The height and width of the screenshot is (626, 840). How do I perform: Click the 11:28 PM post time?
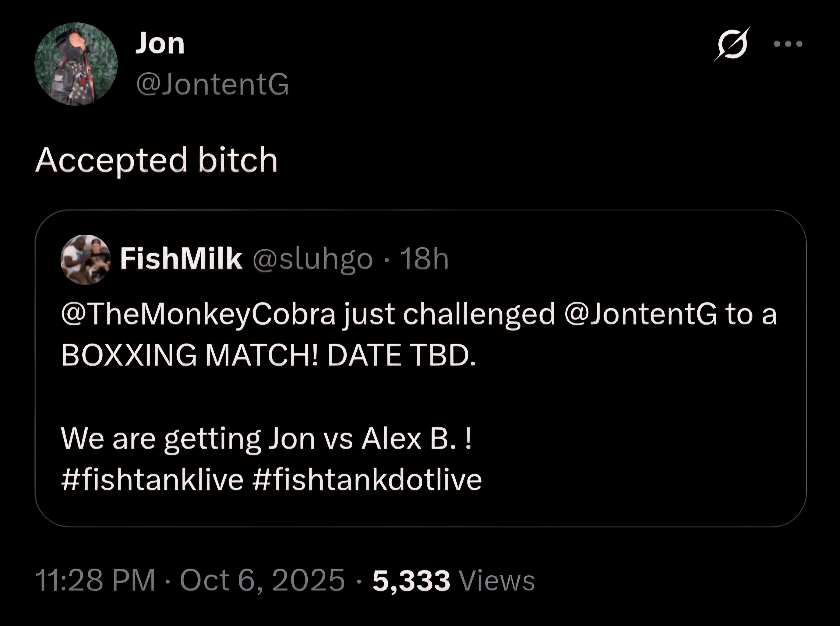95,580
